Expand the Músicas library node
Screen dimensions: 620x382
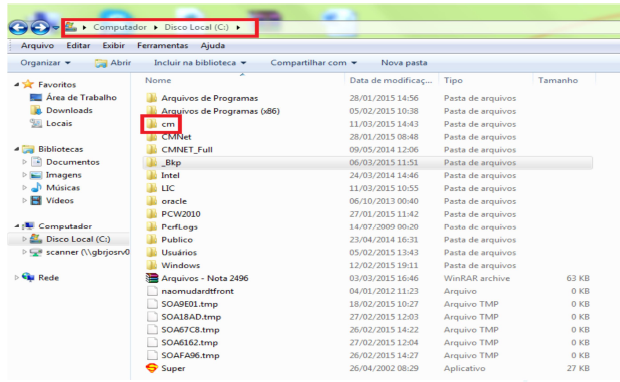(25, 187)
